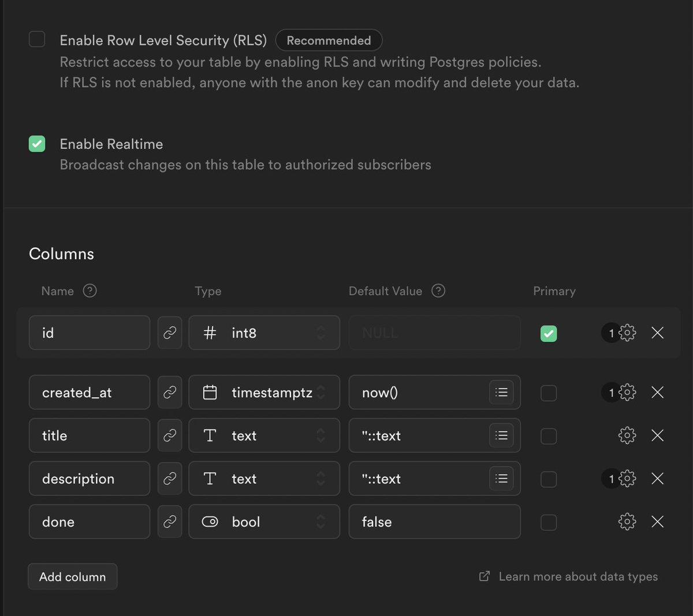Open extra options gear for created_at column
The image size is (693, 616).
[x=627, y=393]
